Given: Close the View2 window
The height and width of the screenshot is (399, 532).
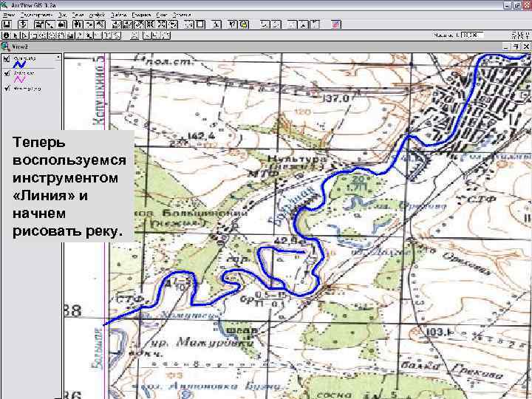Looking at the screenshot, I should [526, 47].
